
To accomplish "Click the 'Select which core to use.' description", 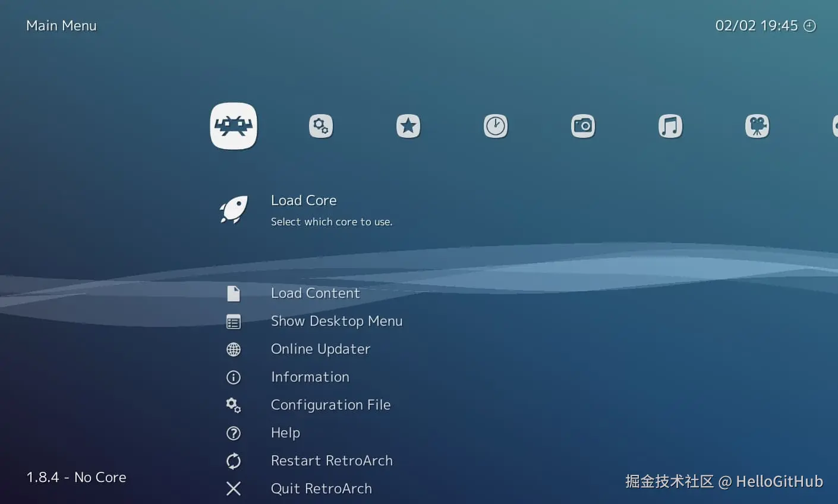I will click(x=332, y=222).
